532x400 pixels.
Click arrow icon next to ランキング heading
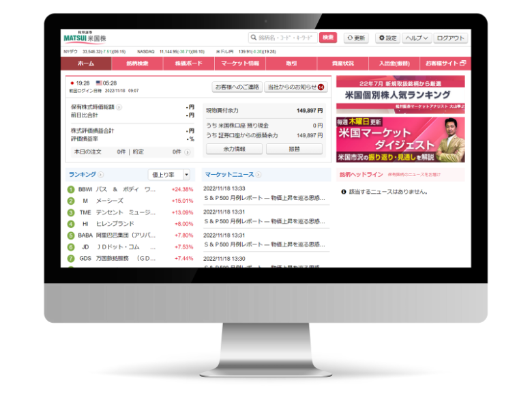tap(100, 175)
